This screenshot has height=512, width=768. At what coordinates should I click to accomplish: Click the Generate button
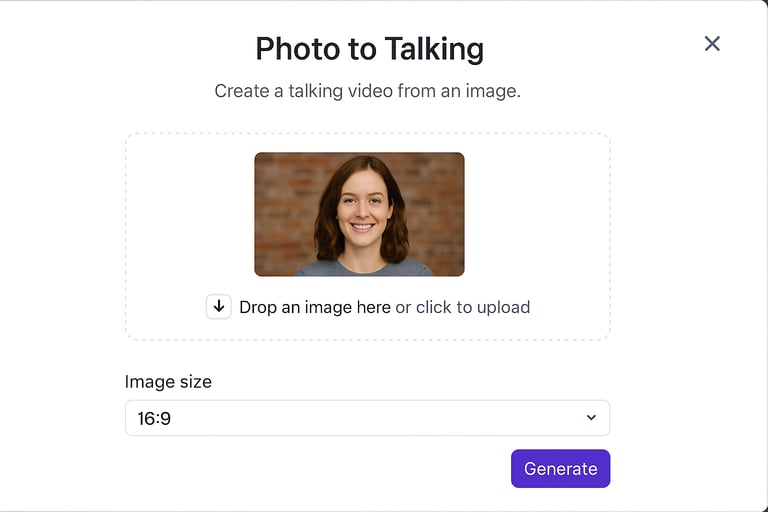tap(560, 468)
